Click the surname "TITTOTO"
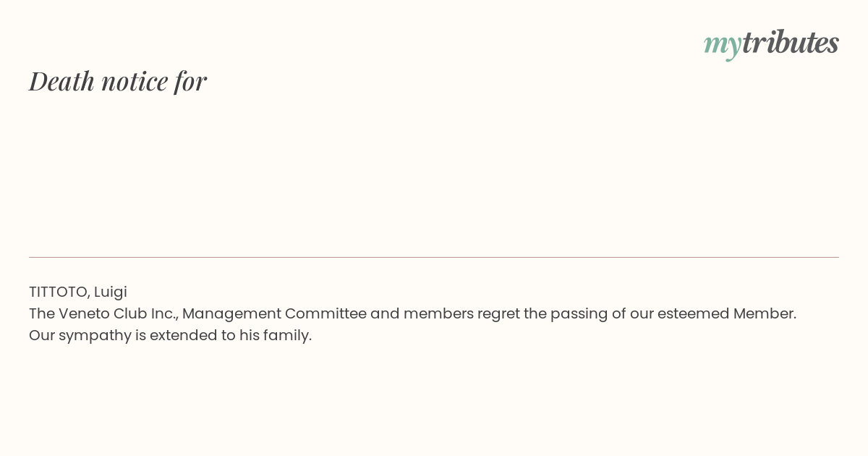The image size is (868, 456). coord(59,292)
